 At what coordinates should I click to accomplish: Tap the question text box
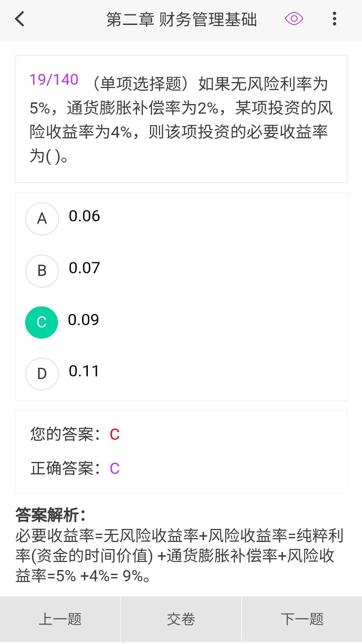pyautogui.click(x=181, y=119)
